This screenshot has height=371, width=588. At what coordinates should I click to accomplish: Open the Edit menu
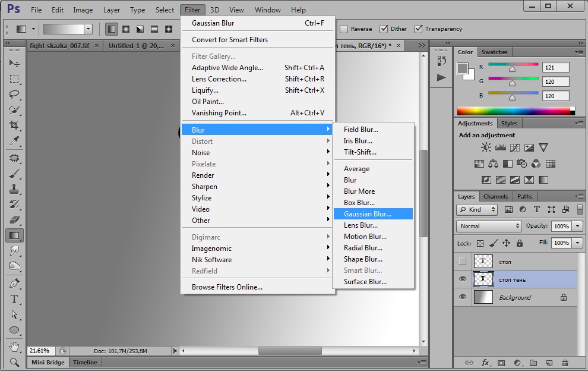[58, 10]
